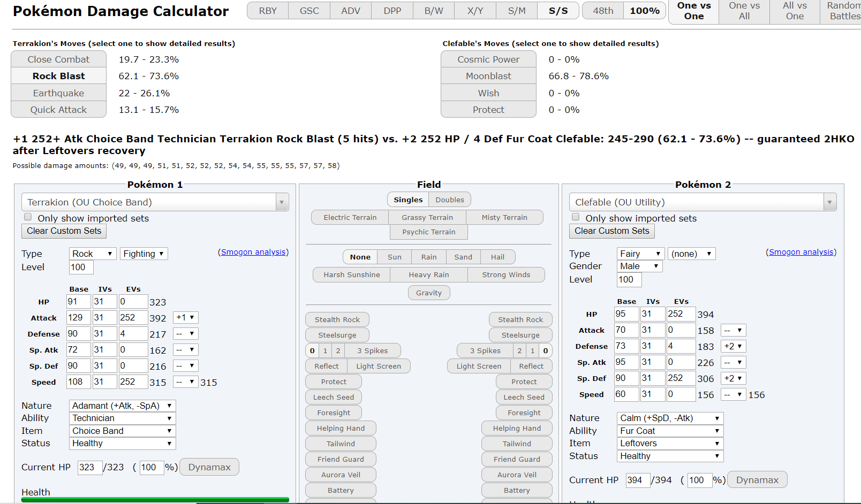Clear Custom Sets for Pokémon 2

(612, 231)
